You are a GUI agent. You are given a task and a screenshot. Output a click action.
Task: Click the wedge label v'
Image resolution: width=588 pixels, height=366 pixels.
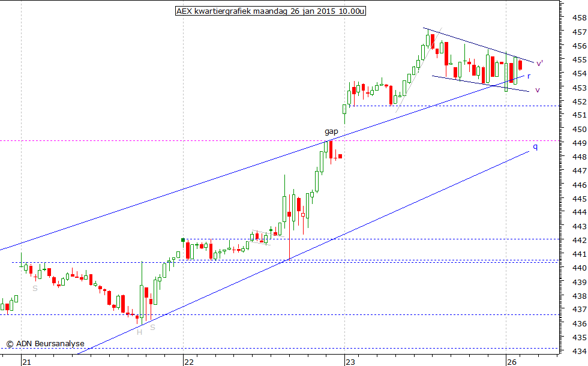tap(539, 63)
